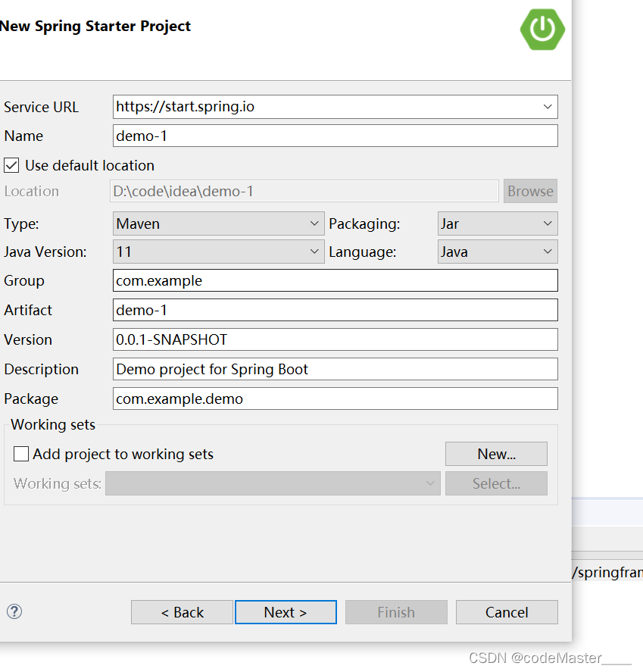Click the New... working set button
Viewport: 643px width, 672px height.
tap(497, 454)
